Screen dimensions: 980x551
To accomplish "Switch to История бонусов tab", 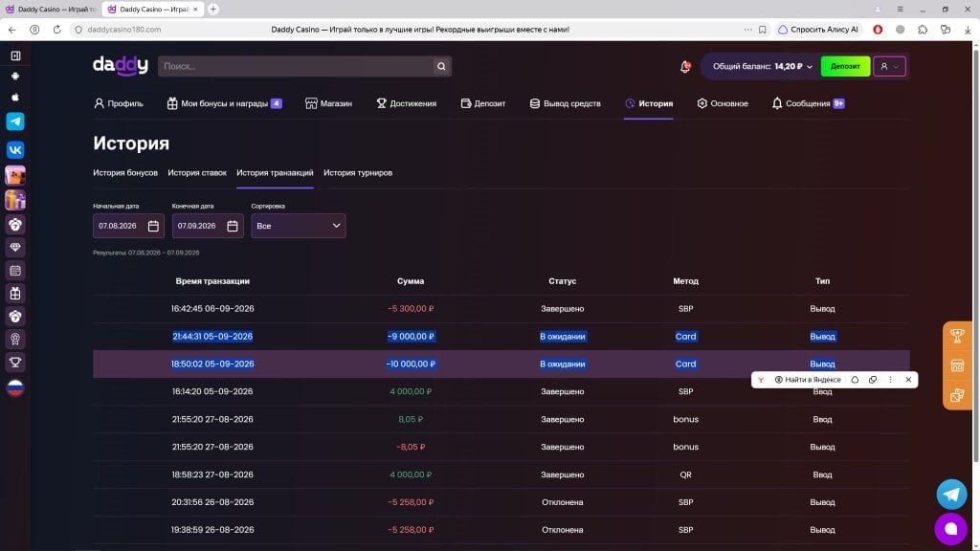I will (125, 173).
